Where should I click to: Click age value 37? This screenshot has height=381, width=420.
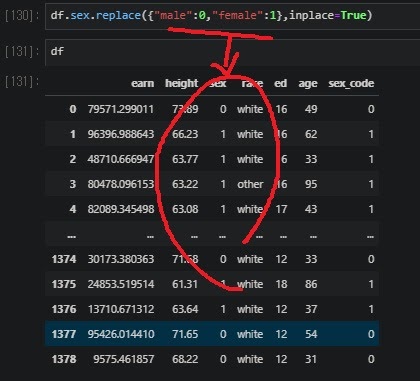[311, 309]
